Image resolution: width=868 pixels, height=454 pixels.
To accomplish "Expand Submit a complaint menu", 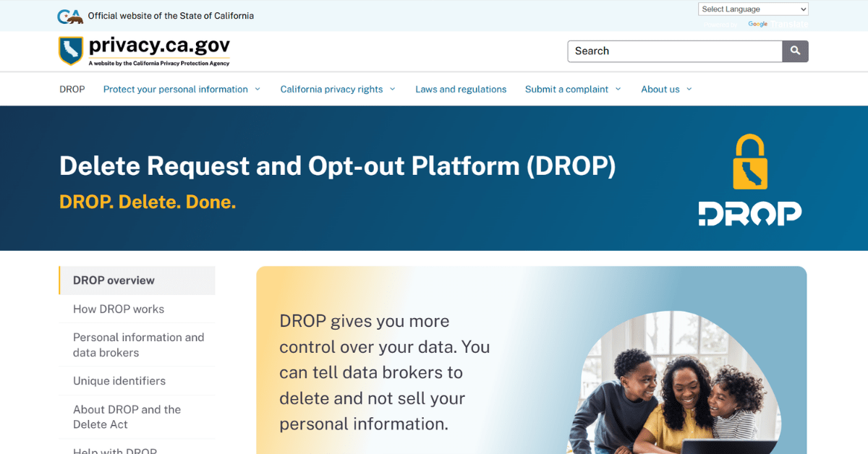I will pos(573,90).
